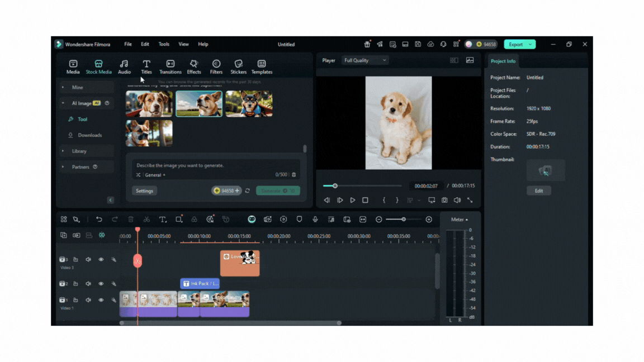Open the Edit menu
The width and height of the screenshot is (644, 362).
coord(145,44)
